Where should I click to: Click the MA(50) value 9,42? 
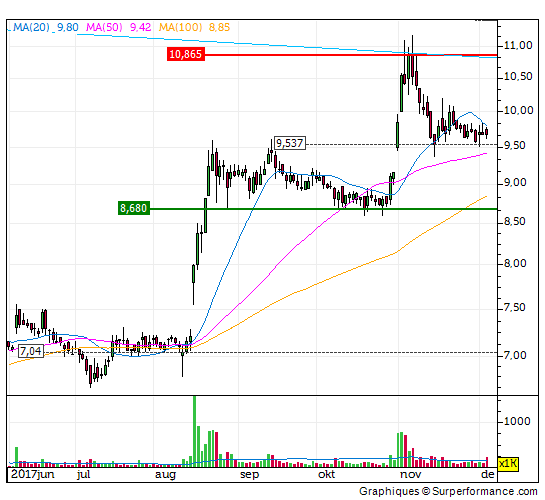click(140, 27)
